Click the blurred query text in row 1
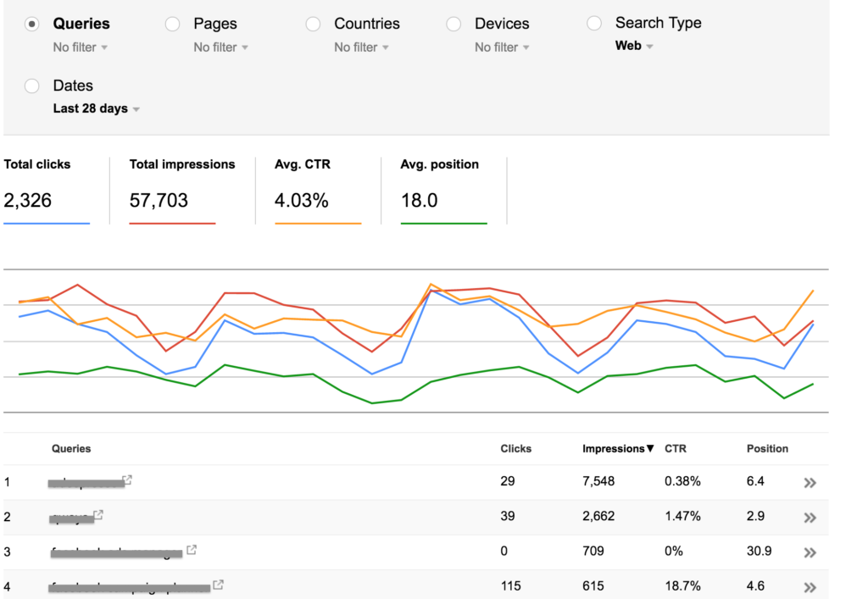The image size is (868, 599). (86, 484)
